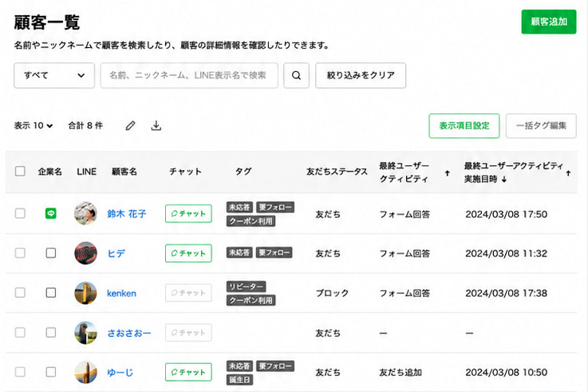The height and width of the screenshot is (392, 588).
Task: Click フォーム回答 in ヒデ row
Action: pos(404,254)
